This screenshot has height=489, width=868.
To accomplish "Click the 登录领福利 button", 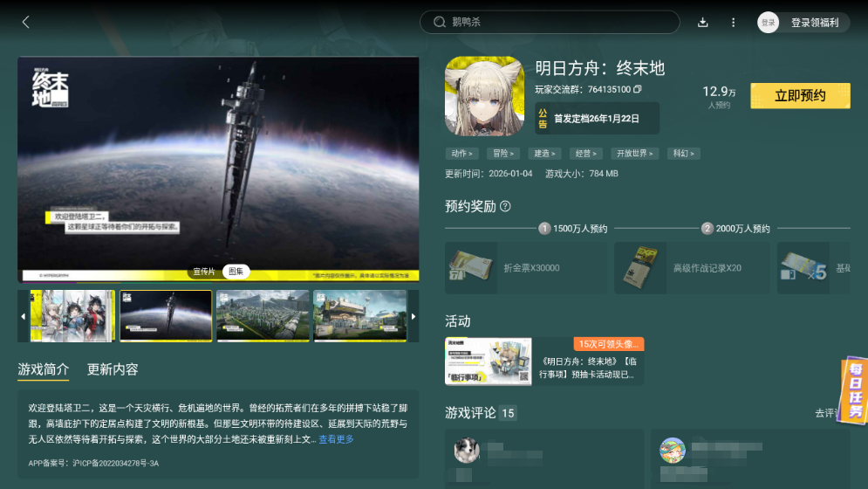I will (814, 23).
